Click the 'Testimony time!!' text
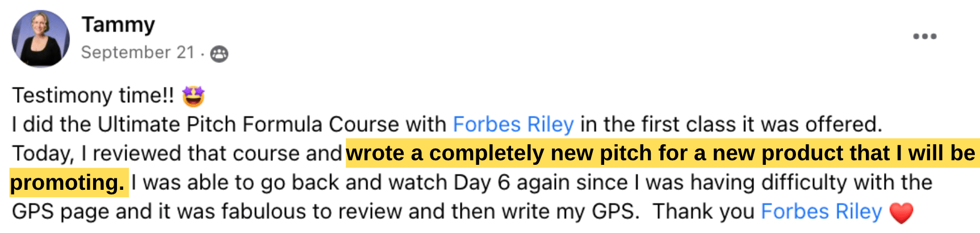The height and width of the screenshot is (233, 980). (93, 95)
